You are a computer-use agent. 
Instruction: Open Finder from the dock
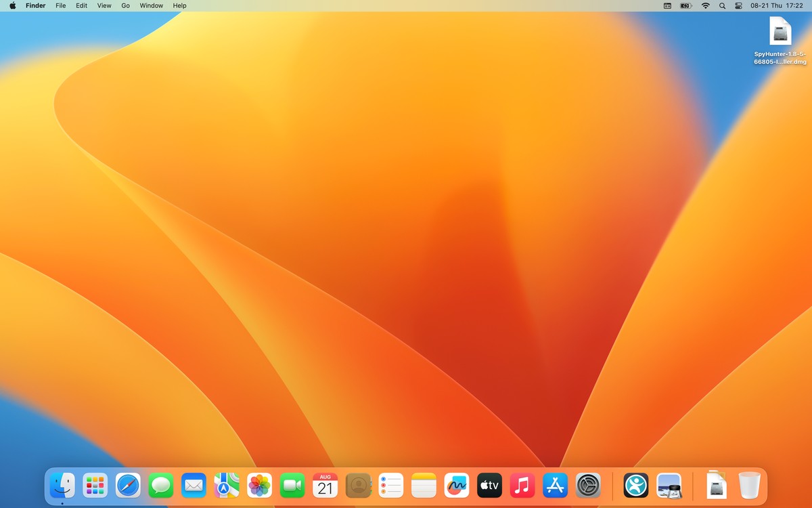[x=62, y=486]
